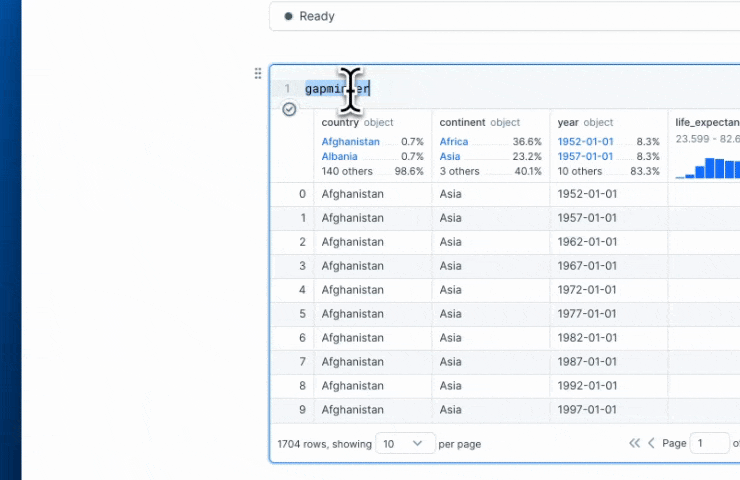Click the life expectancy histogram chart

(707, 168)
